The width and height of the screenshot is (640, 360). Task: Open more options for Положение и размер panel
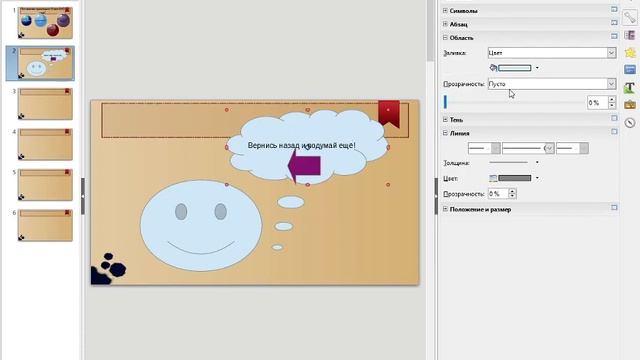pyautogui.click(x=614, y=207)
